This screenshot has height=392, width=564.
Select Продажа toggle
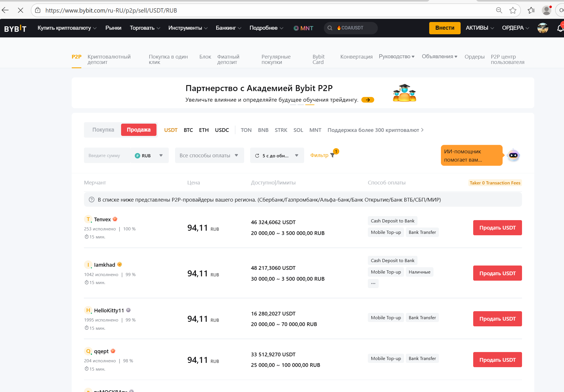(x=139, y=130)
